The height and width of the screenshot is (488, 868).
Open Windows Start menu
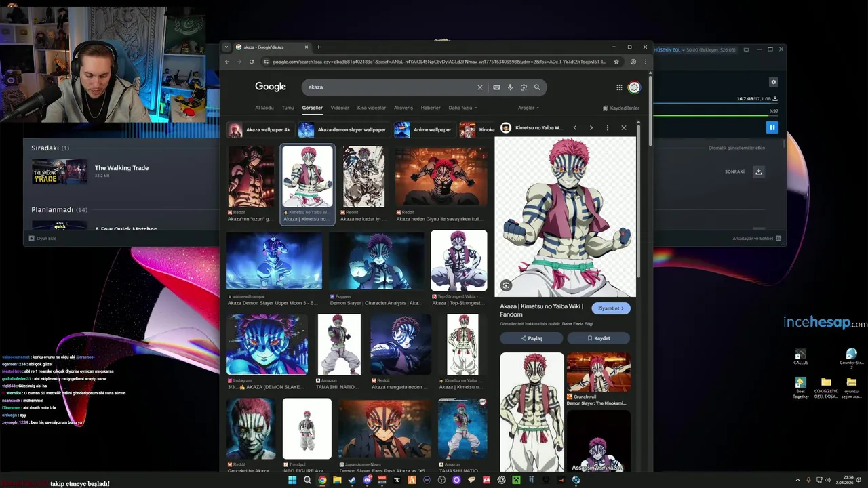(292, 480)
